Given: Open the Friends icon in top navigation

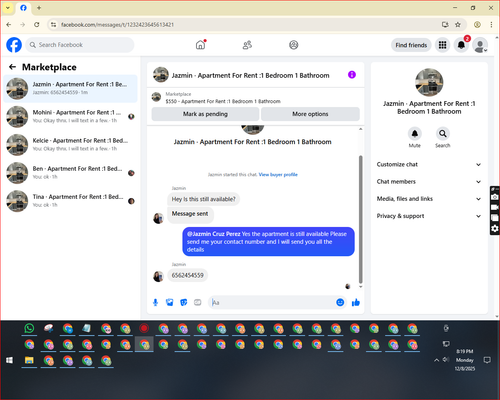Looking at the screenshot, I should [247, 45].
